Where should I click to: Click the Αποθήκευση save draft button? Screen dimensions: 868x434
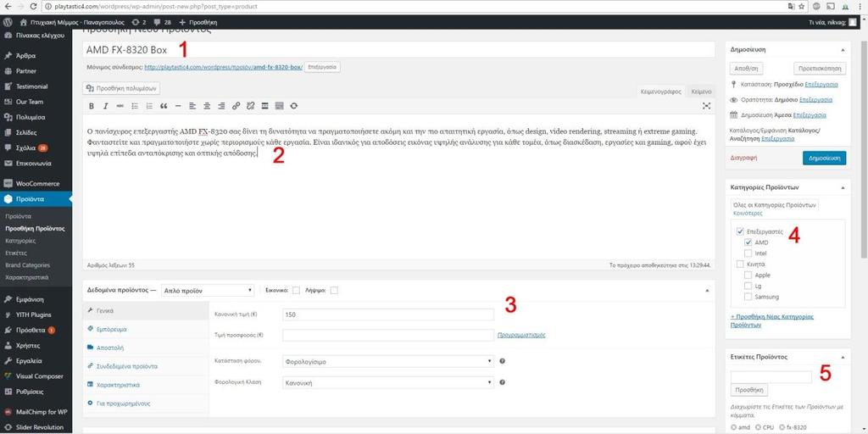[x=746, y=69]
